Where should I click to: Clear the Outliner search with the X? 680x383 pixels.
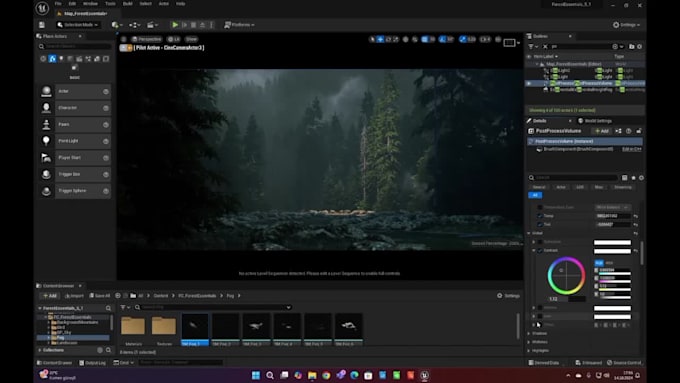[545, 46]
